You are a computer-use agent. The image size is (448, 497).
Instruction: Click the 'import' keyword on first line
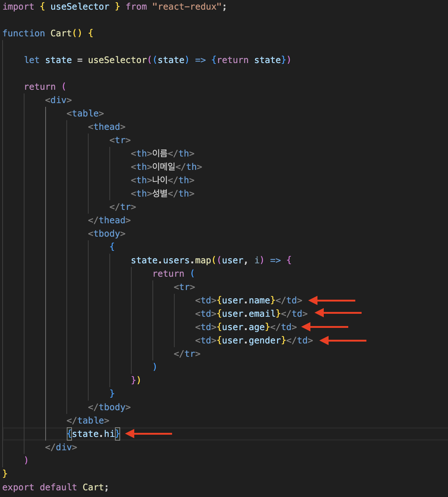click(x=19, y=7)
